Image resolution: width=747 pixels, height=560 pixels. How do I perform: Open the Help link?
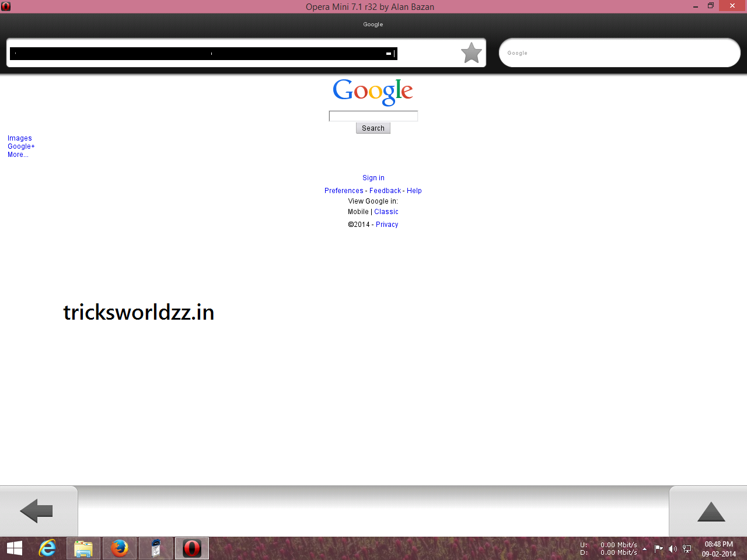[x=414, y=191]
